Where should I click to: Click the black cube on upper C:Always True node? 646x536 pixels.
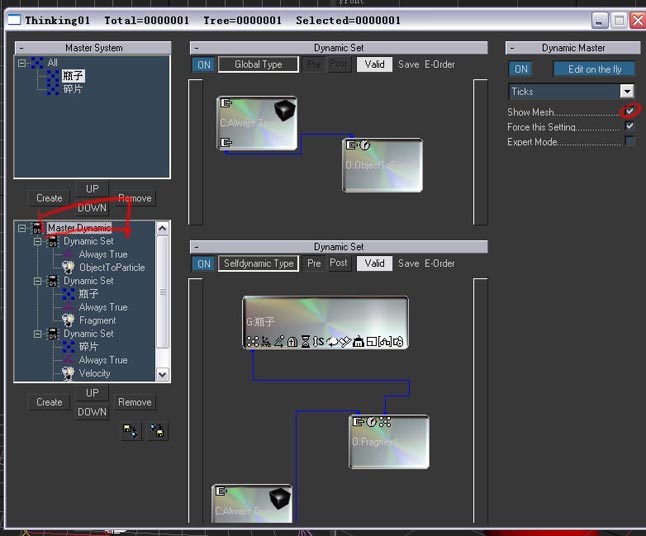285,110
